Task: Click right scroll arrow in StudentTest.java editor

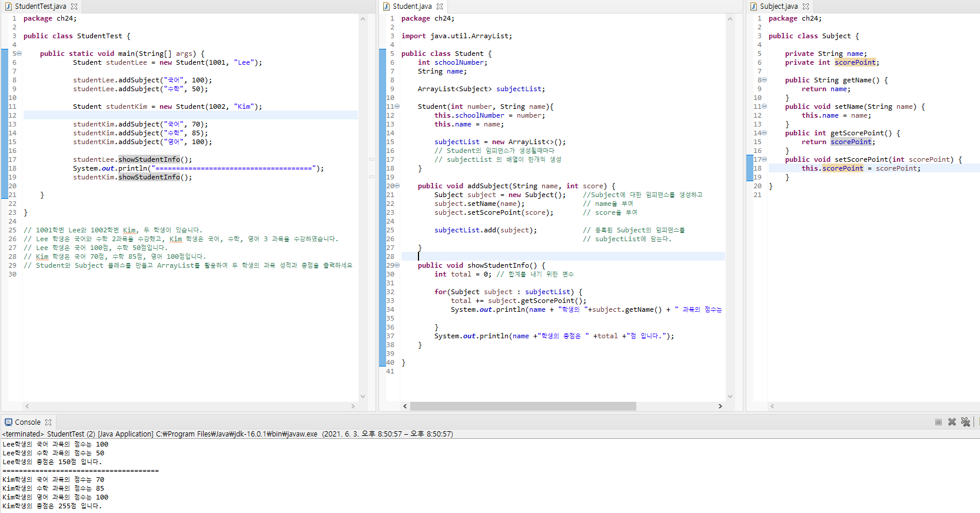Action: point(353,407)
